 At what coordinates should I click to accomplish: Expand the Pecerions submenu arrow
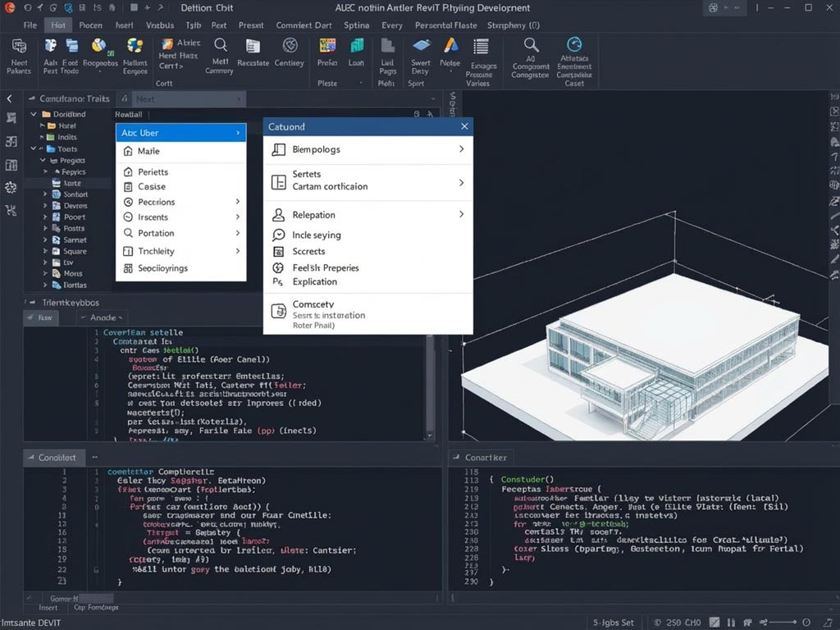tap(238, 202)
